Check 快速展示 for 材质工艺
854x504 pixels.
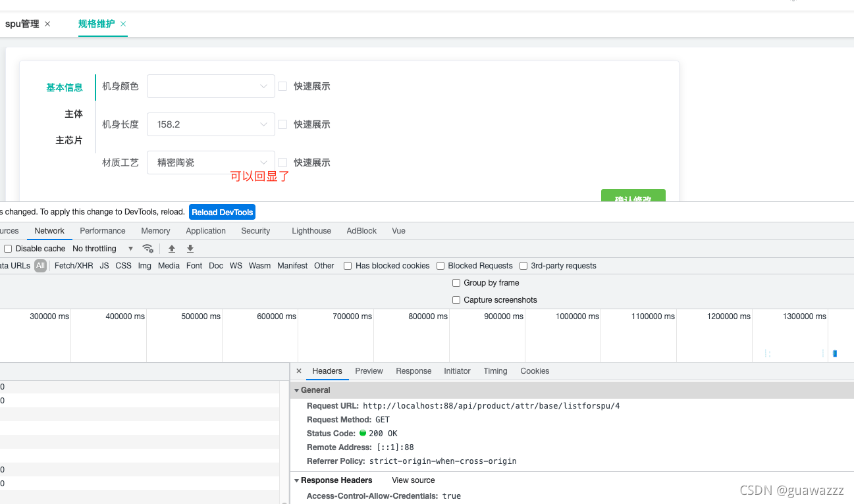[x=282, y=163]
